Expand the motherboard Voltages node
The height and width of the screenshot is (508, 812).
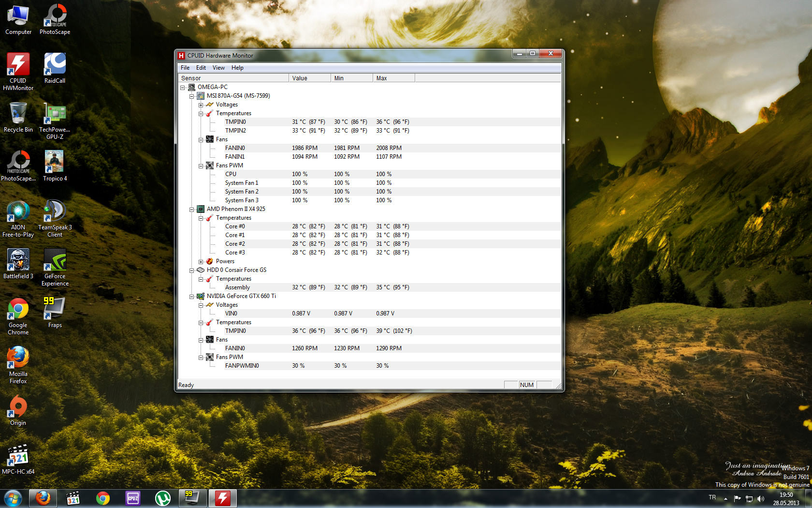point(201,105)
